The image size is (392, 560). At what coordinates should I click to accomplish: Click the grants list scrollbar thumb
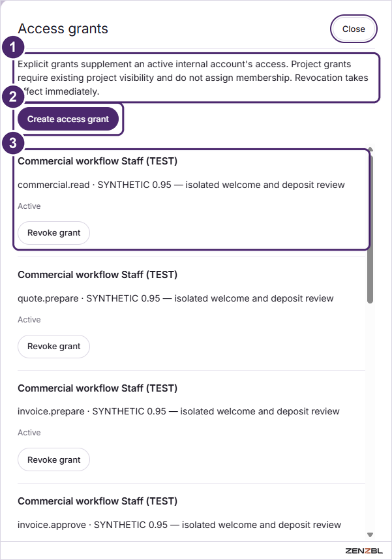(x=370, y=228)
